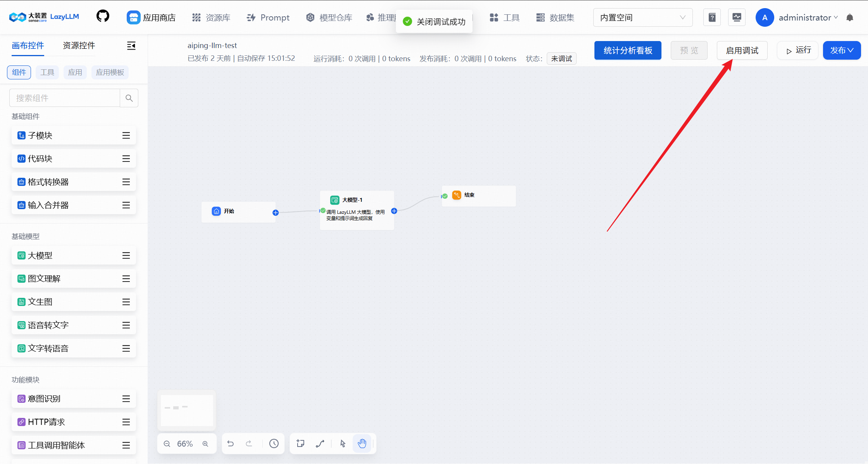Enable debugging with 启用调试

click(x=742, y=50)
